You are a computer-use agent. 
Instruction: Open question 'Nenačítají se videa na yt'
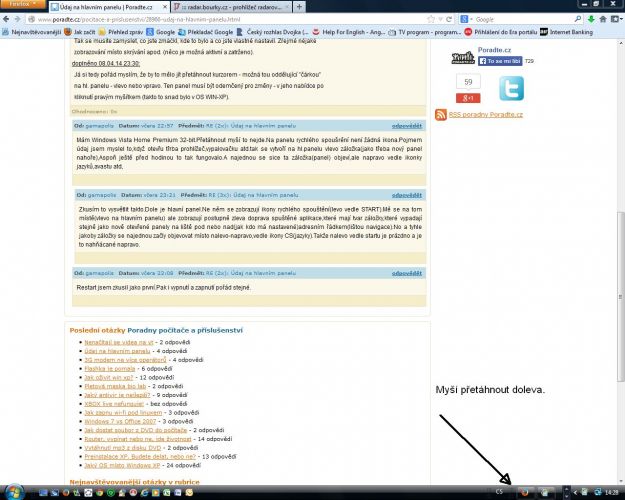[119, 342]
